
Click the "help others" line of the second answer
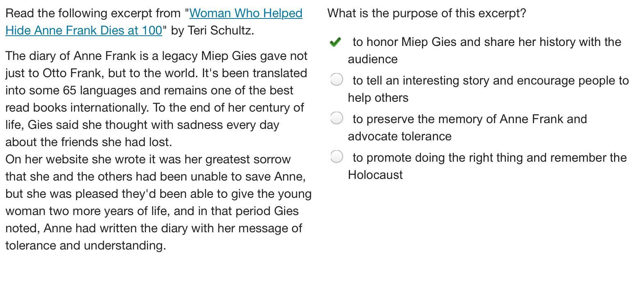(378, 98)
